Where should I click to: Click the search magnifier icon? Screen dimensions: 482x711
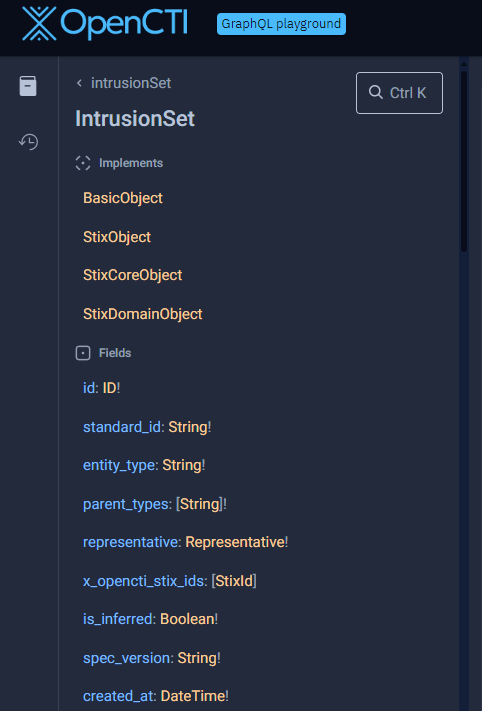click(x=375, y=93)
